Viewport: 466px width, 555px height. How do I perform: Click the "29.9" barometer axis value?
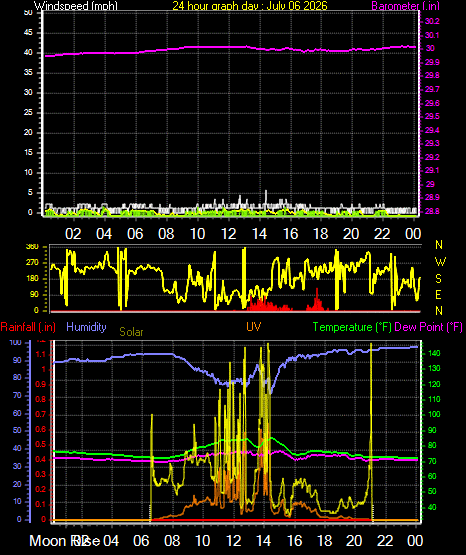pyautogui.click(x=432, y=62)
